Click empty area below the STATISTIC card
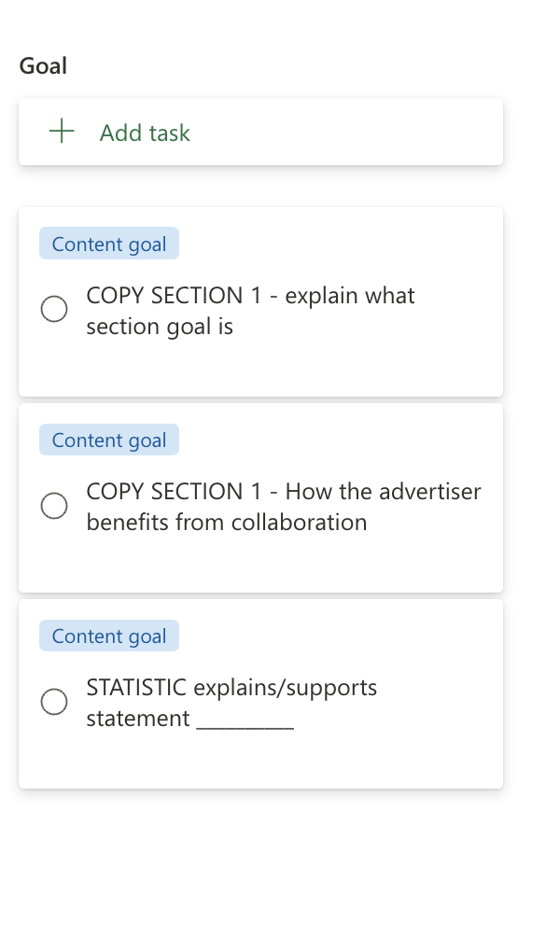 point(260,866)
